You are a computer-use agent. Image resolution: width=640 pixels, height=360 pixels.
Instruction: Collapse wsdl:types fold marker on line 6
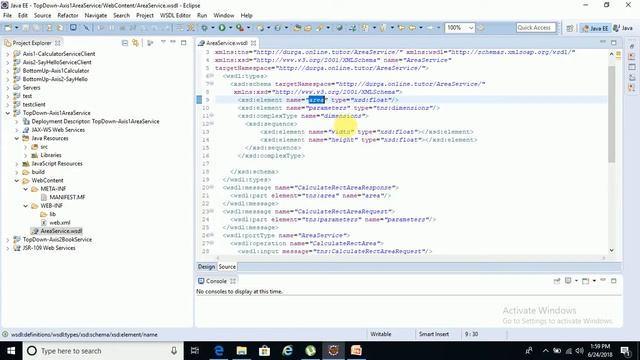pos(212,76)
